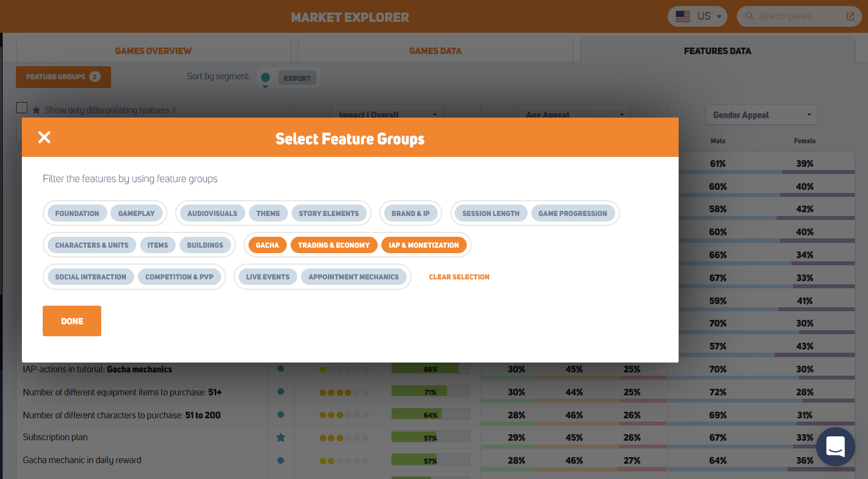
Task: Toggle the Buildings feature group
Action: pyautogui.click(x=205, y=245)
